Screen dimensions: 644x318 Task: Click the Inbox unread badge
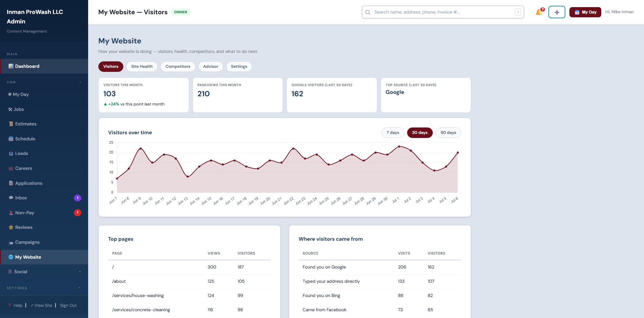(x=78, y=198)
